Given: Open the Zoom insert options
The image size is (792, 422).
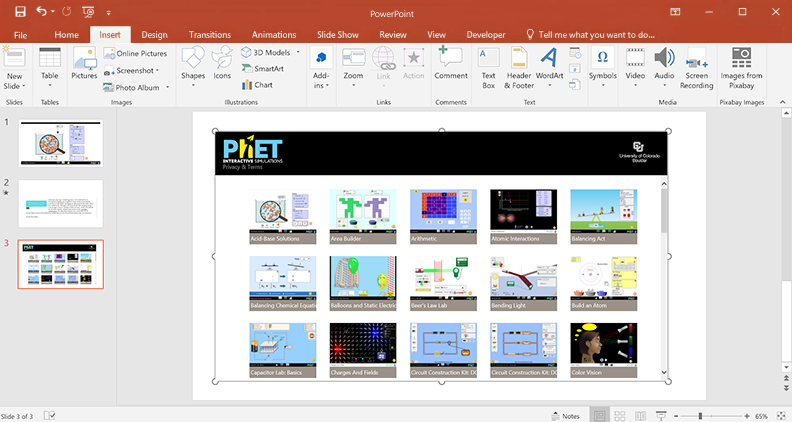Looking at the screenshot, I should tap(353, 67).
